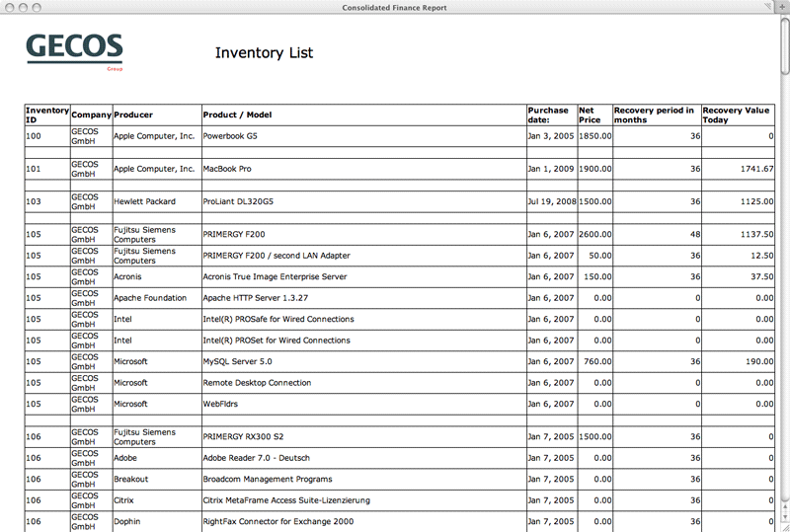Click inventory ID 103

[x=47, y=201]
